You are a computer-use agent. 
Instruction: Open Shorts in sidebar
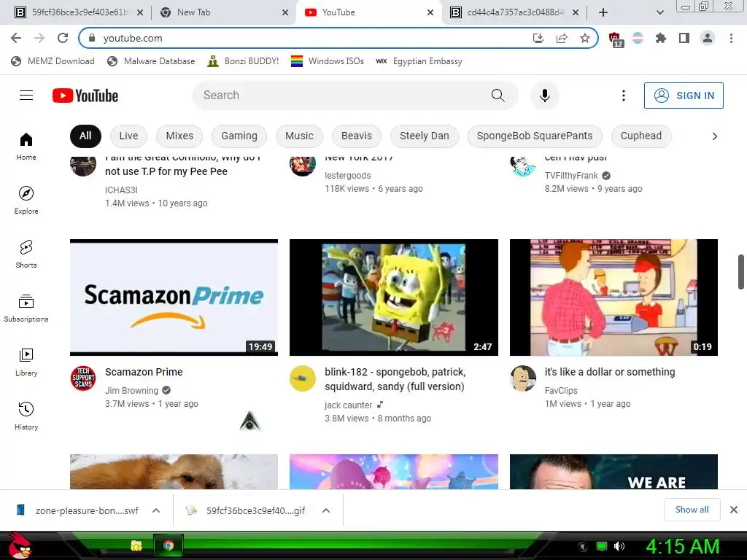point(26,254)
